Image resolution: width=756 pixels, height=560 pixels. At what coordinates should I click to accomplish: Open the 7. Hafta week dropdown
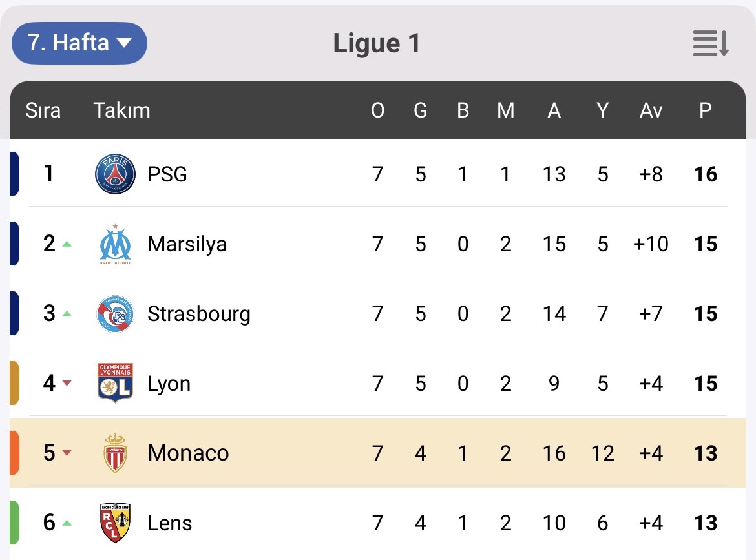coord(79,43)
